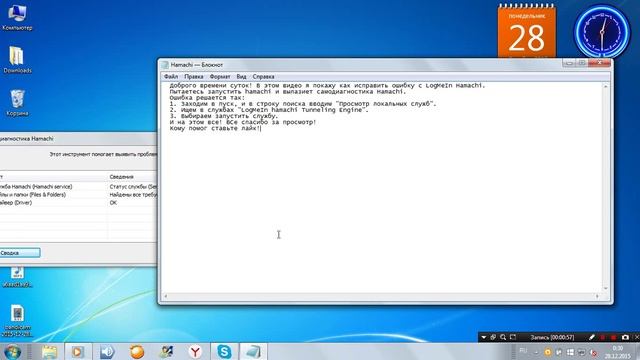Take a screenshot with the camera icon

click(625, 337)
